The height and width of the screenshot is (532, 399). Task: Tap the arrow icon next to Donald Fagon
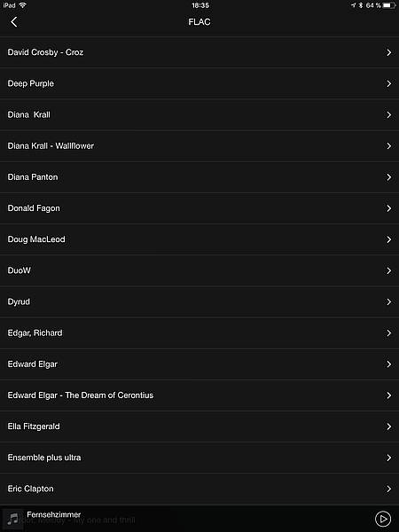[x=389, y=208]
